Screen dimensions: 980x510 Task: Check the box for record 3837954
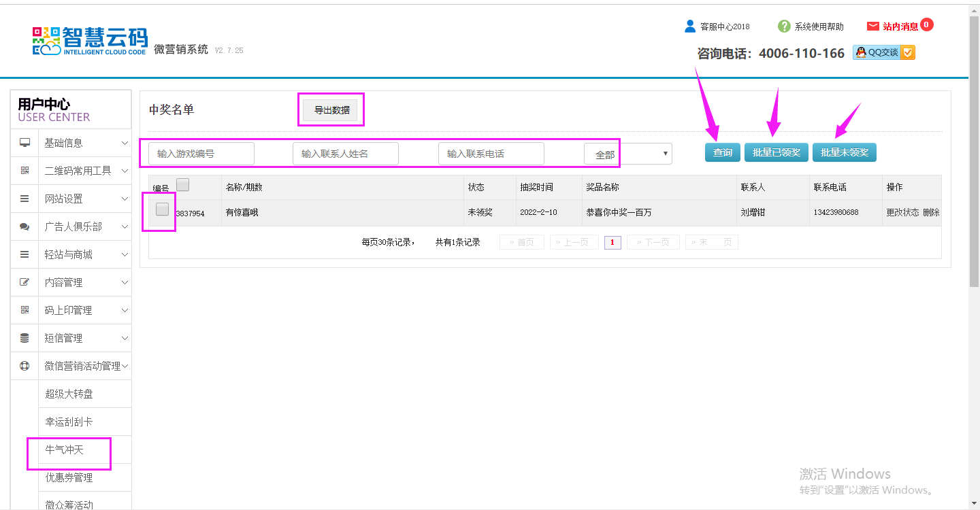click(x=162, y=209)
